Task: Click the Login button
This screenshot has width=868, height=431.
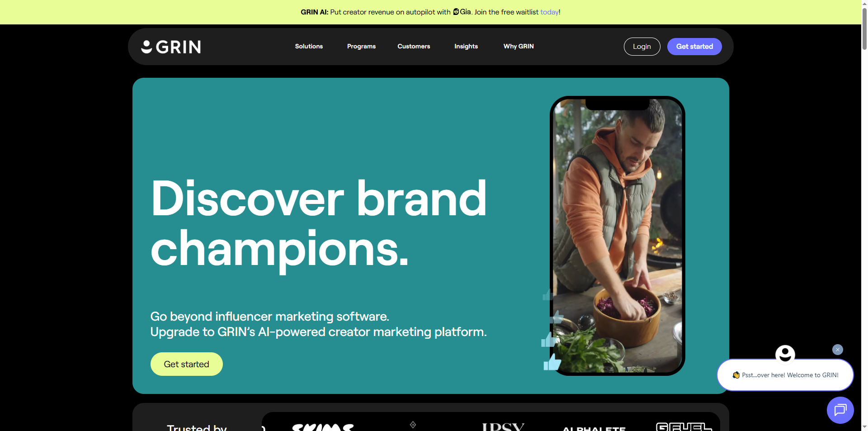Action: (x=642, y=47)
